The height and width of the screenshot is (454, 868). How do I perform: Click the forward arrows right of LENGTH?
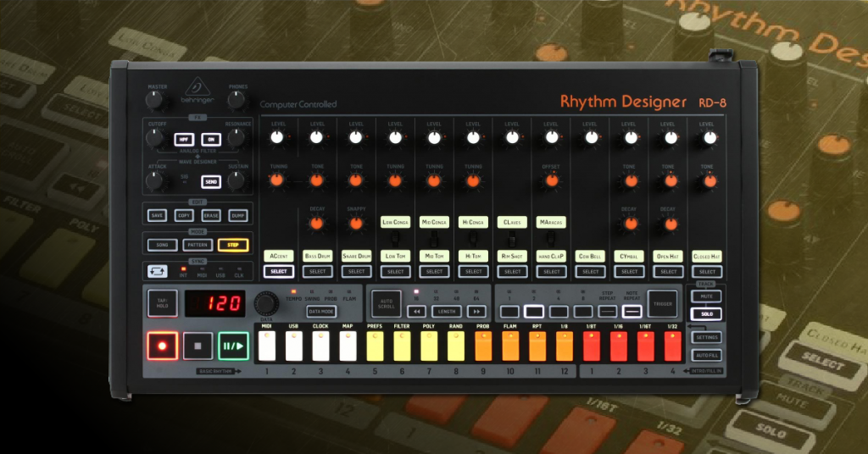476,311
